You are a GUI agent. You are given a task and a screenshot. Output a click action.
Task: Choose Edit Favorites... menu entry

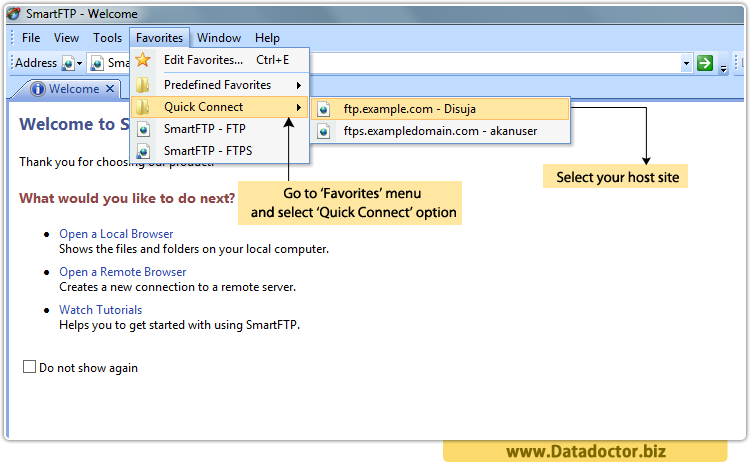220,60
